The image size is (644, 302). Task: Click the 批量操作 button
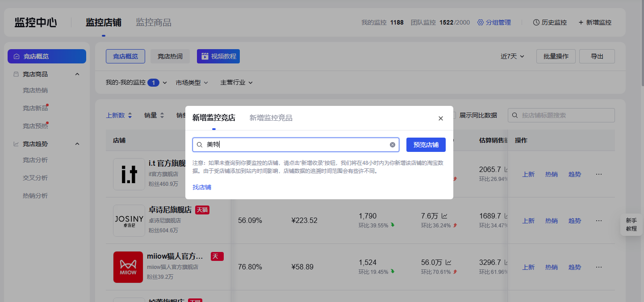(556, 56)
